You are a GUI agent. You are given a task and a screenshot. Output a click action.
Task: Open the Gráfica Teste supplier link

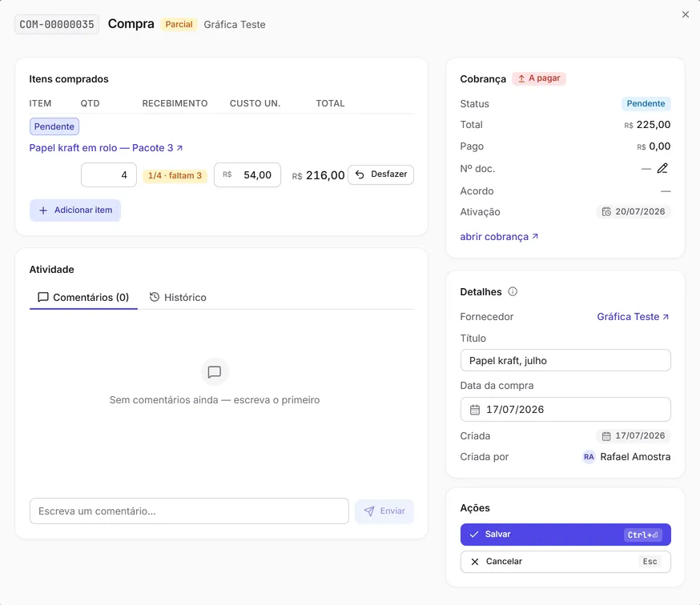[633, 316]
